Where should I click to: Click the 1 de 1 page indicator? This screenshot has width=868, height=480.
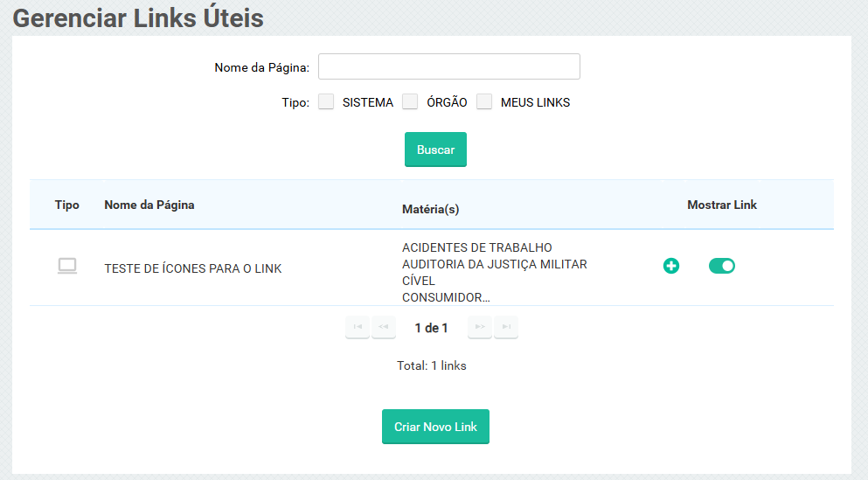point(431,328)
